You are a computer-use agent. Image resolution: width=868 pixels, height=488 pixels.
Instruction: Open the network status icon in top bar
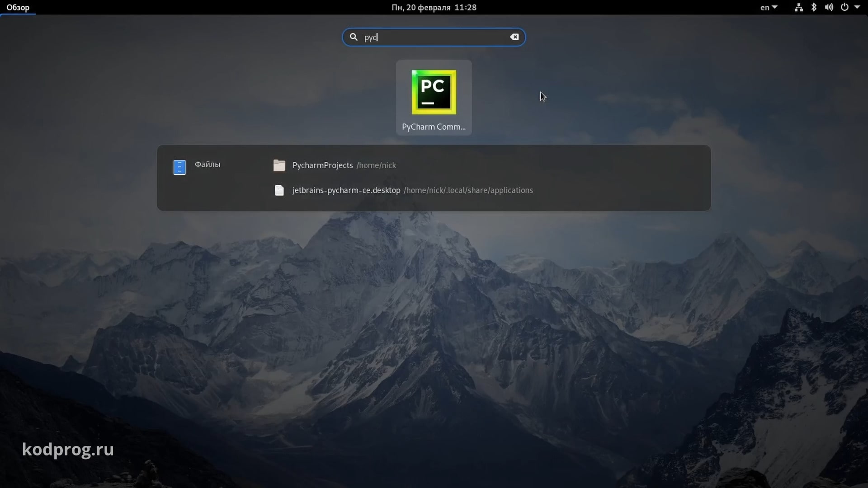(799, 7)
